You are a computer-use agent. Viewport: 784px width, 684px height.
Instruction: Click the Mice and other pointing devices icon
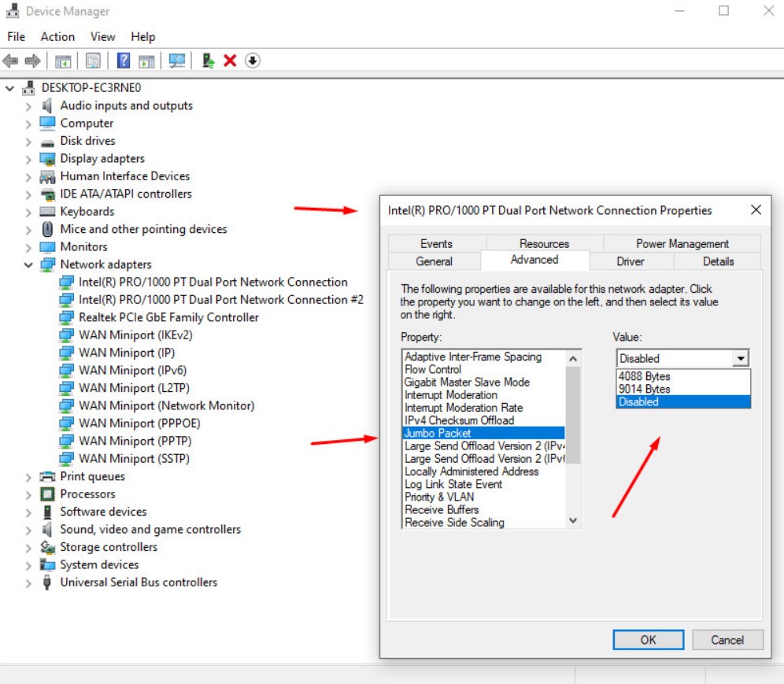(x=47, y=230)
